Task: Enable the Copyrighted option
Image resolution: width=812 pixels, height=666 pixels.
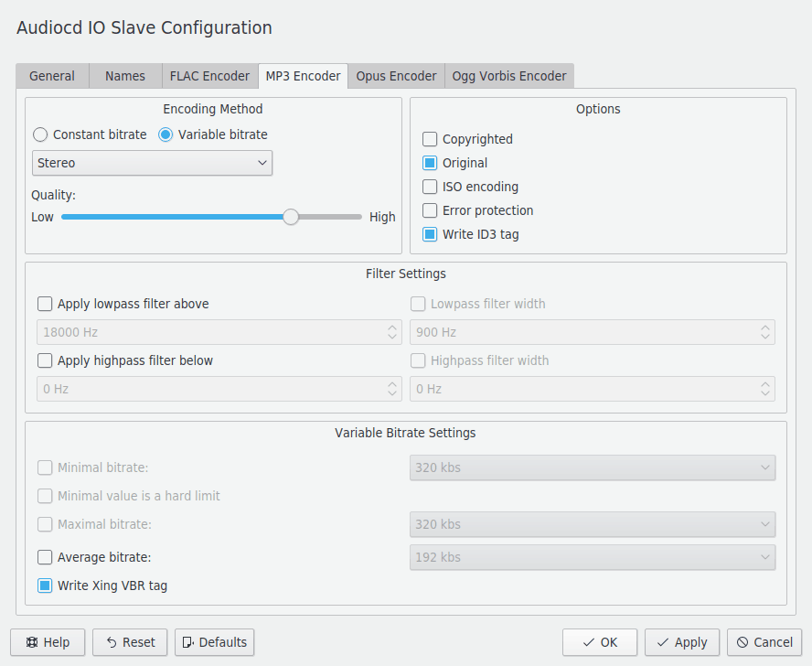Action: pyautogui.click(x=430, y=139)
